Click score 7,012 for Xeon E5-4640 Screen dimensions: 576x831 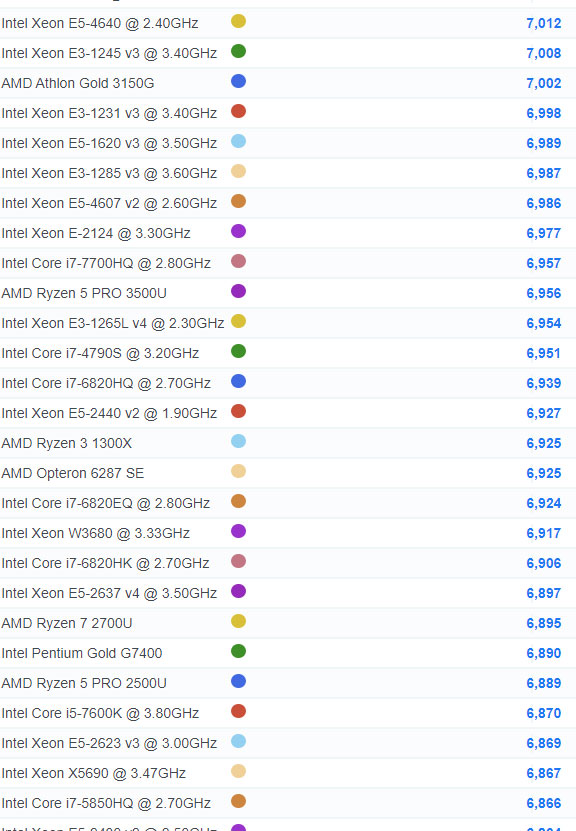click(x=544, y=23)
